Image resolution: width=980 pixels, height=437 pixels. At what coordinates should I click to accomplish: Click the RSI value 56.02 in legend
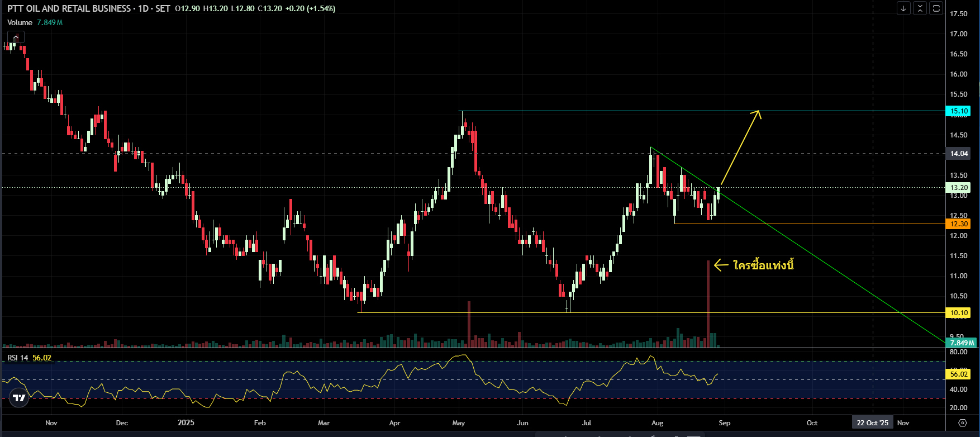coord(42,358)
